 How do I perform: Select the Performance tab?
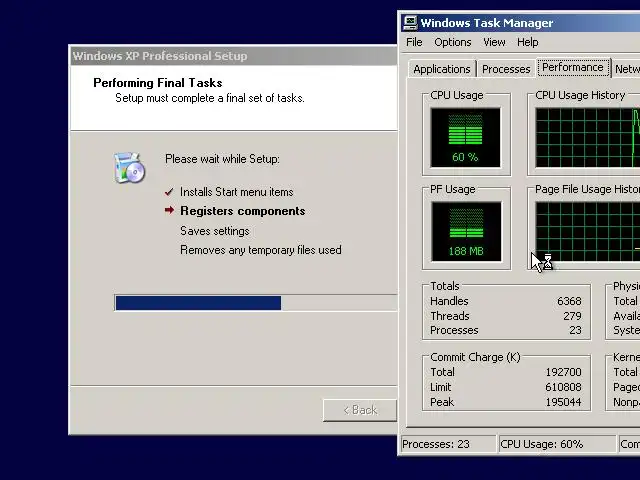(573, 67)
